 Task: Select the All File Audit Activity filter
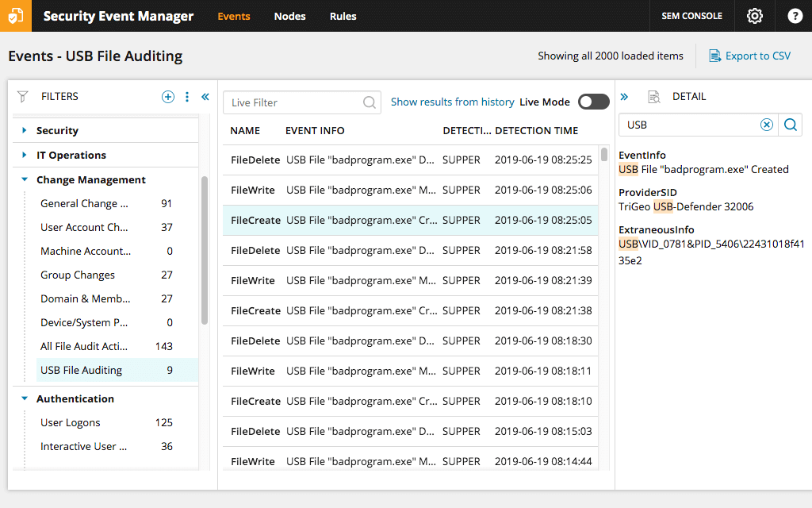83,346
